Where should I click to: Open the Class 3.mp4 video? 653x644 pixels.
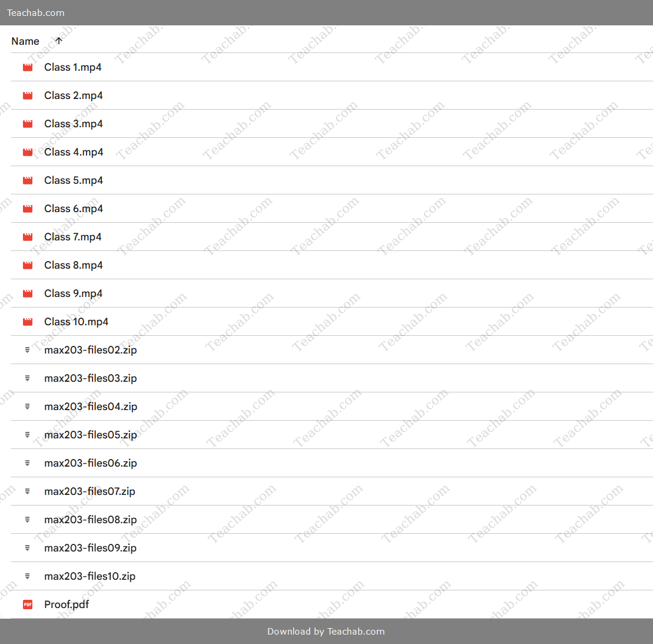pyautogui.click(x=74, y=124)
